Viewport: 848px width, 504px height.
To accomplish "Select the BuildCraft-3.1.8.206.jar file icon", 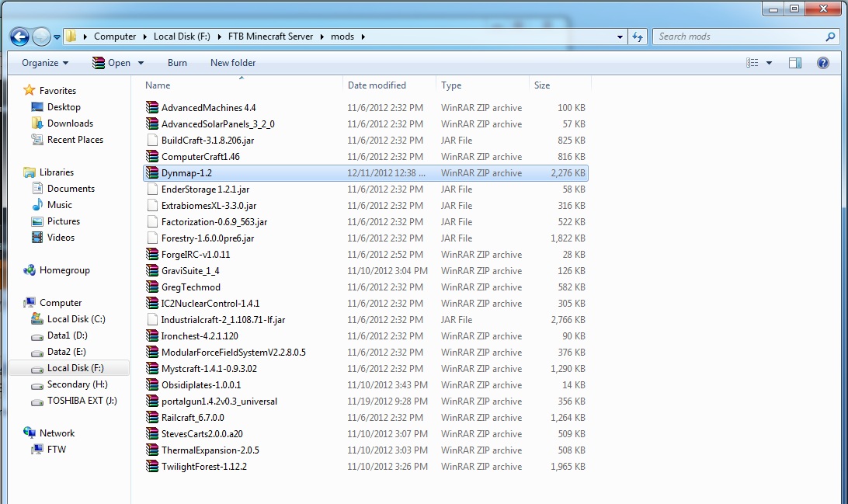I will [152, 141].
